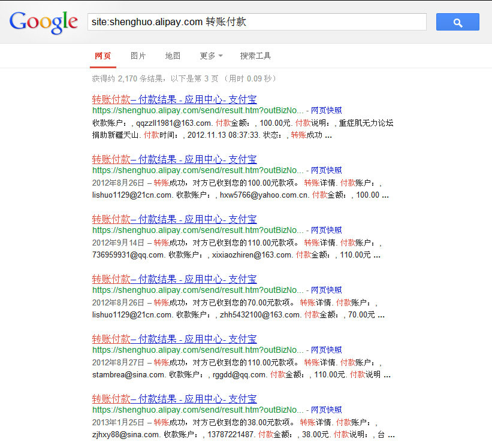
Task: Click the green URL of the 2012年8月27日 result
Action: pyautogui.click(x=198, y=350)
